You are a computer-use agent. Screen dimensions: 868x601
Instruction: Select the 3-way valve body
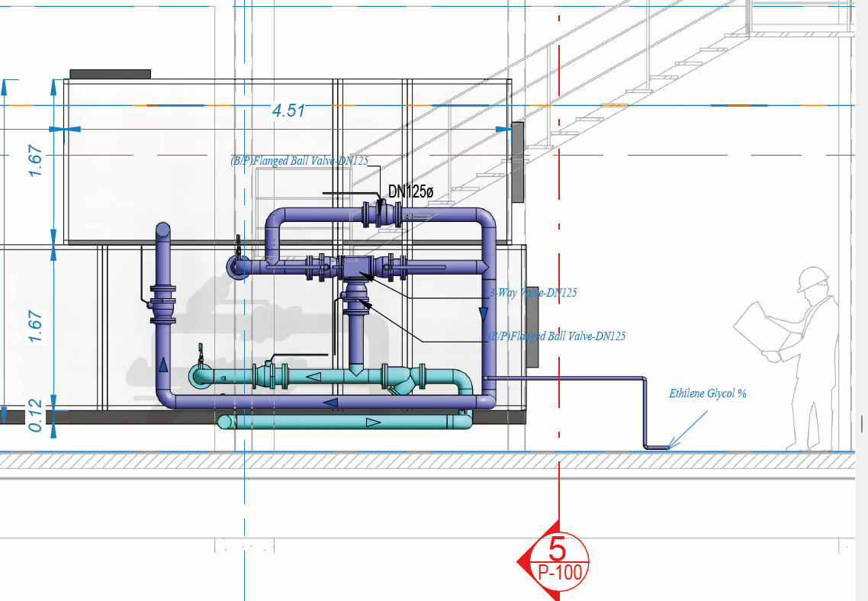(354, 267)
